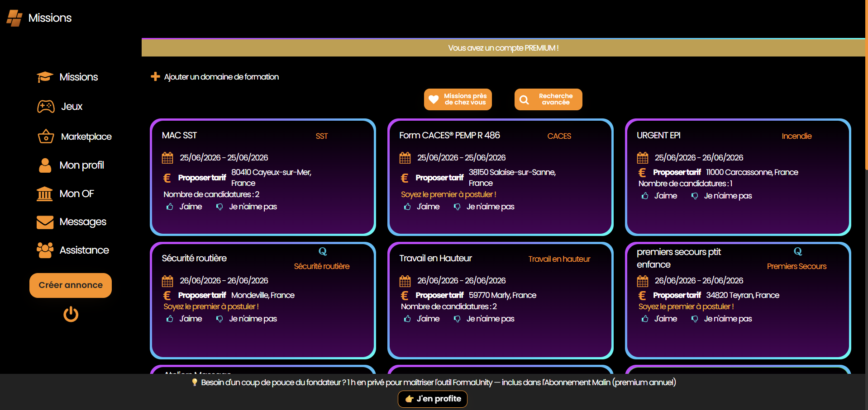The height and width of the screenshot is (410, 868).
Task: Open Messages in the sidebar
Action: click(x=72, y=222)
